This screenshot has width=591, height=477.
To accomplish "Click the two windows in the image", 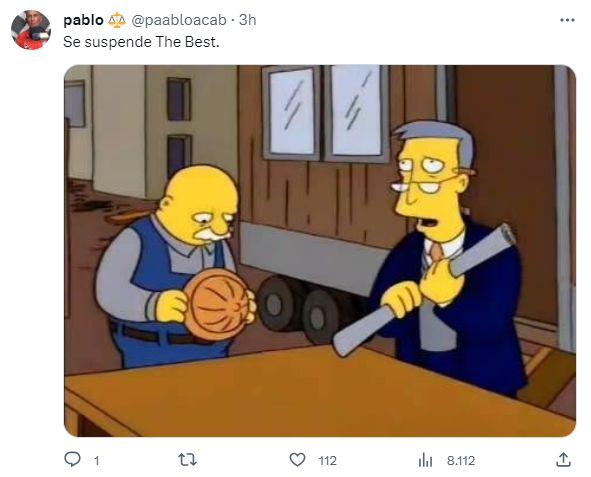I will (325, 113).
